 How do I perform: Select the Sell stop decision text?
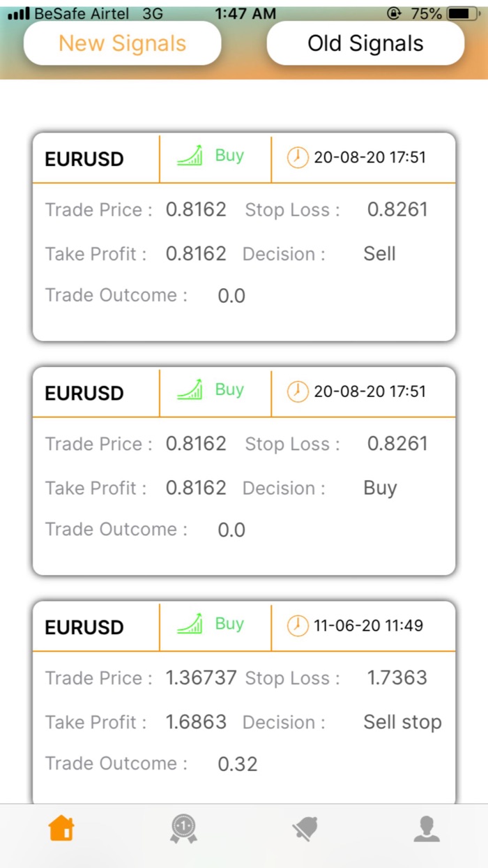(402, 722)
